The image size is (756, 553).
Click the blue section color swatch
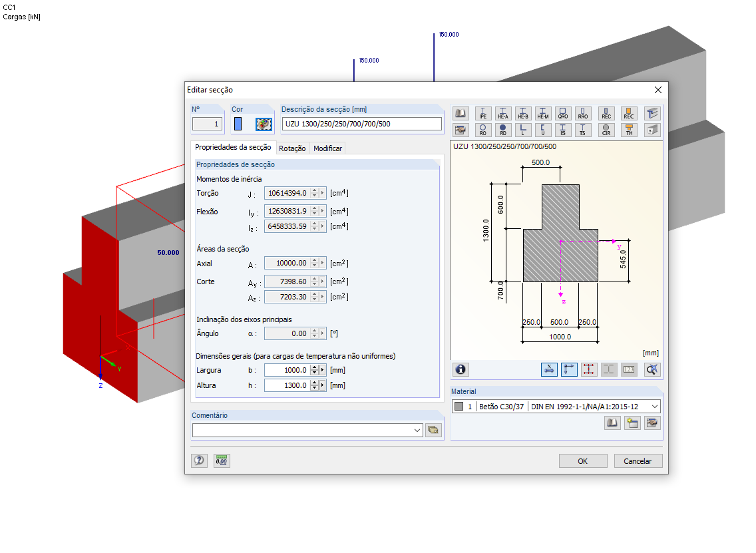coord(238,124)
